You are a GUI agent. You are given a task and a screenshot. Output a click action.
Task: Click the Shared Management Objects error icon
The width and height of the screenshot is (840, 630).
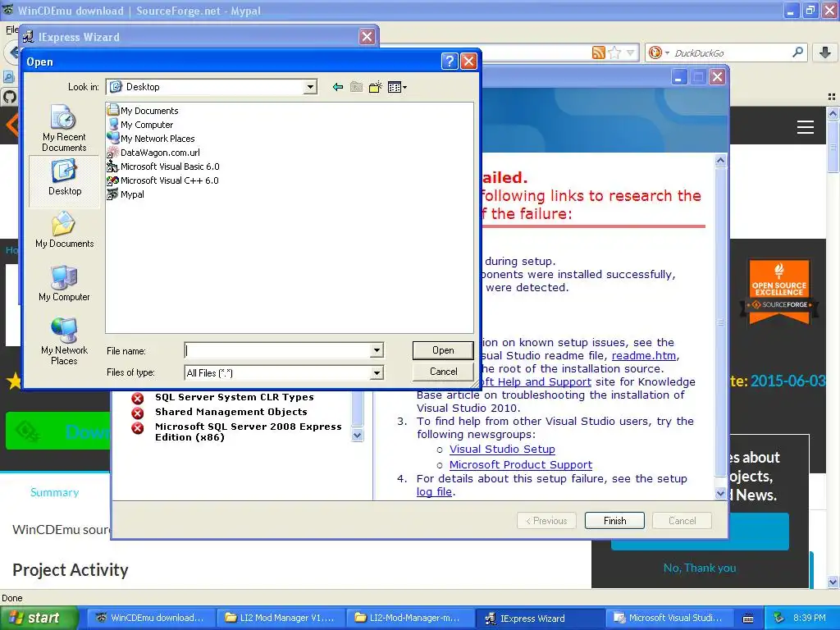click(x=138, y=413)
